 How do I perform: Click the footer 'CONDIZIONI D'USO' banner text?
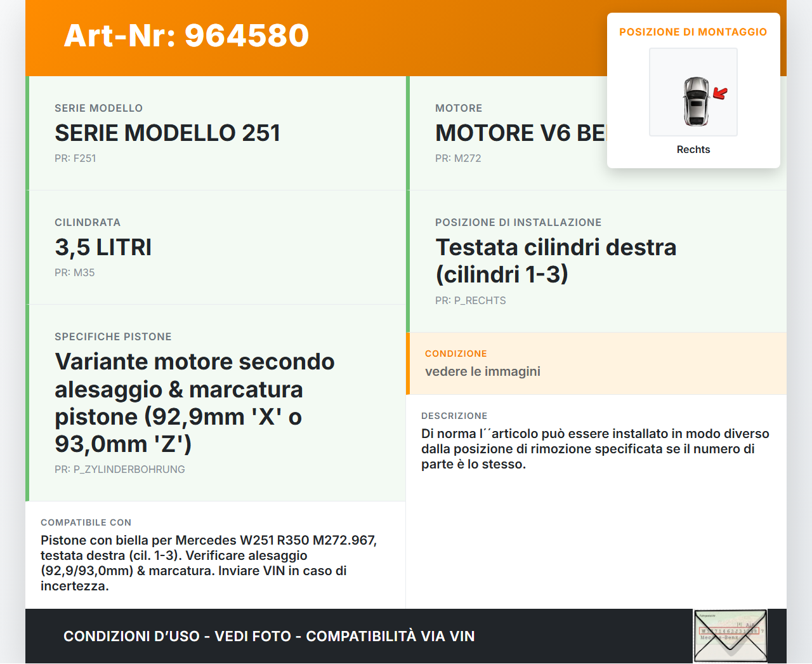tap(269, 637)
